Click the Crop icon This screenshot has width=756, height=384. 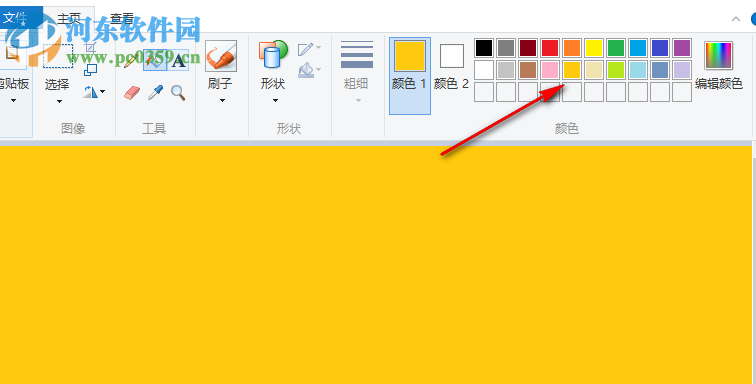tap(91, 47)
